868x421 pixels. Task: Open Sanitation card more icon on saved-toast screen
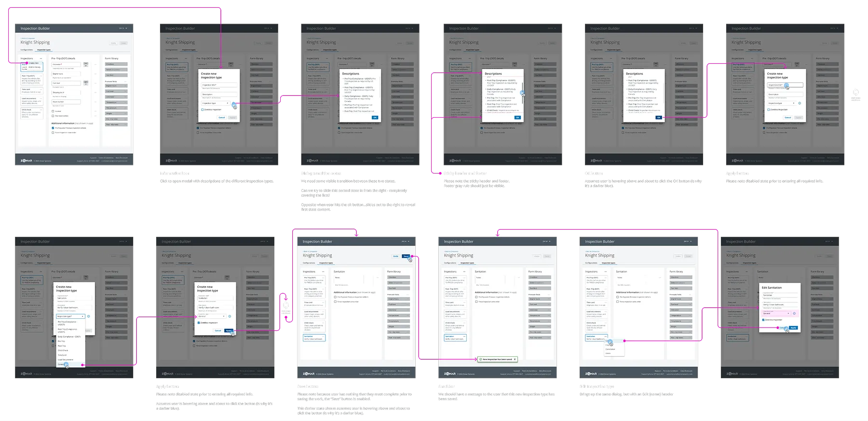coord(464,336)
